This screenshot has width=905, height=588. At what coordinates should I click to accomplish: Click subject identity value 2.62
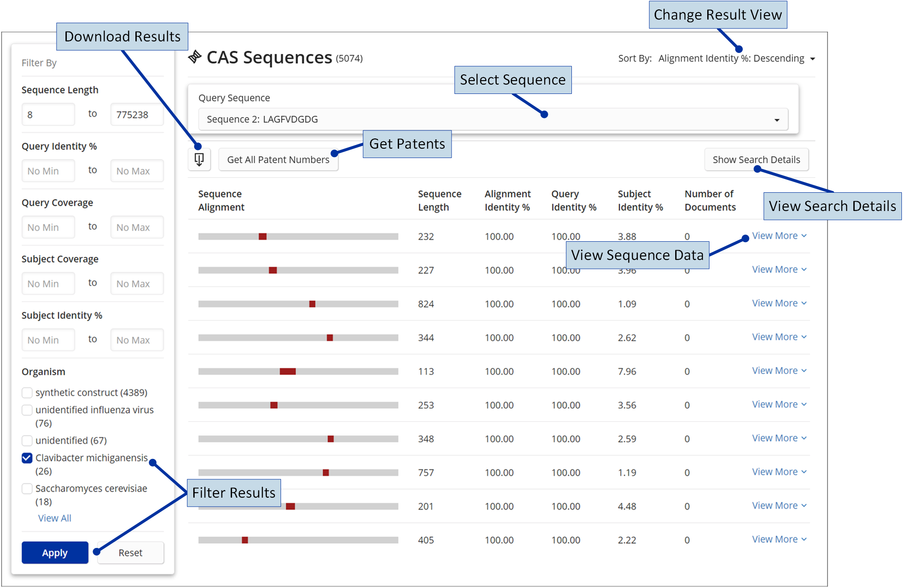point(627,338)
